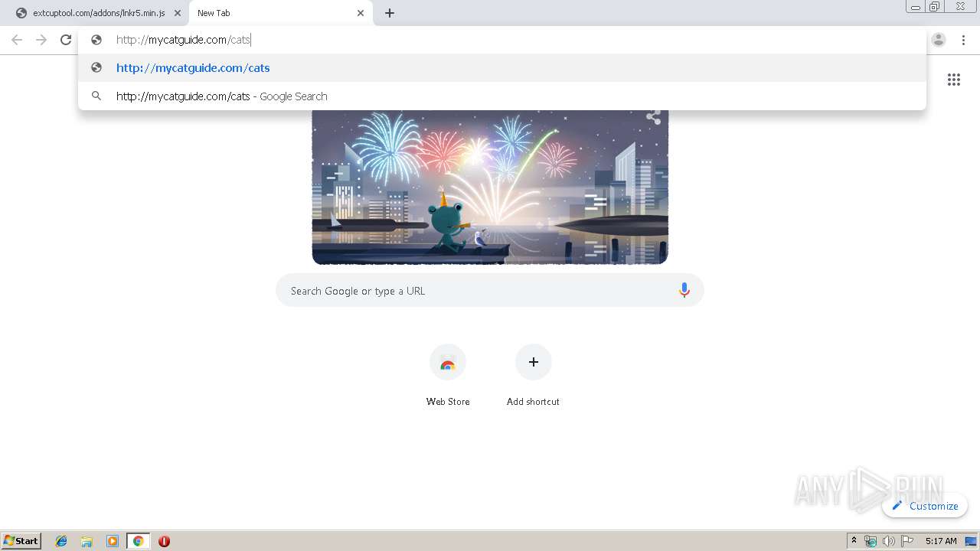Image resolution: width=980 pixels, height=551 pixels.
Task: Click the Action Center flag icon
Action: tap(906, 541)
